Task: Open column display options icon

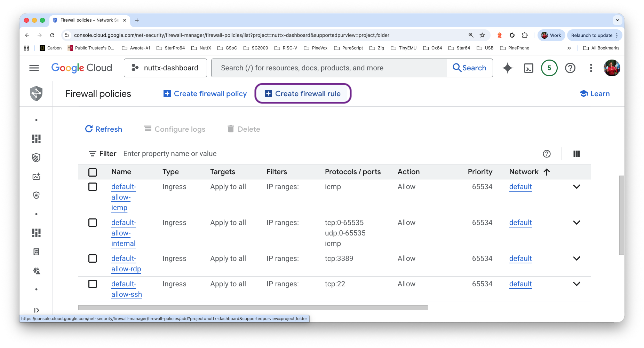Action: tap(577, 154)
